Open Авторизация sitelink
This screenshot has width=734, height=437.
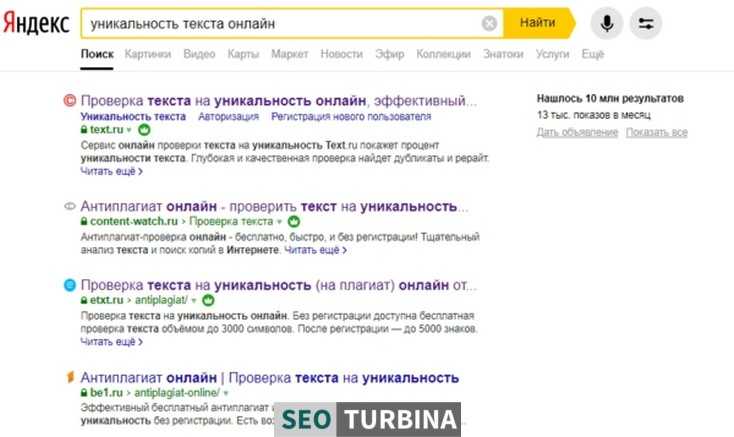pos(228,117)
